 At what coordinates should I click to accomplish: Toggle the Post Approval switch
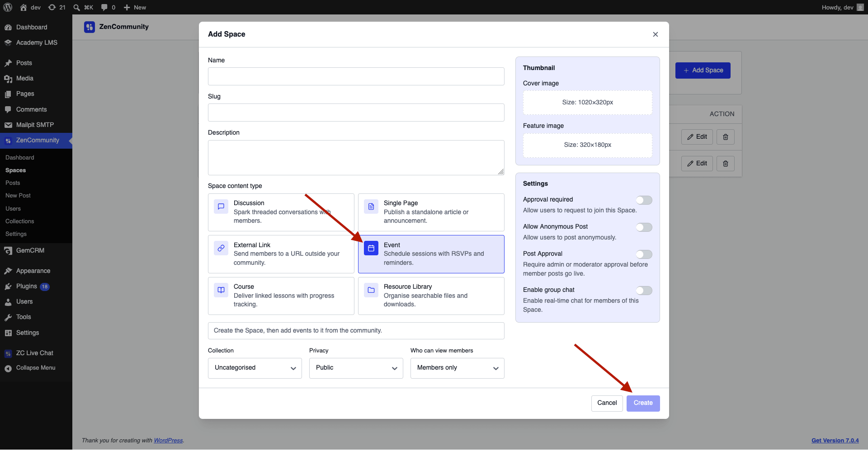[644, 254]
